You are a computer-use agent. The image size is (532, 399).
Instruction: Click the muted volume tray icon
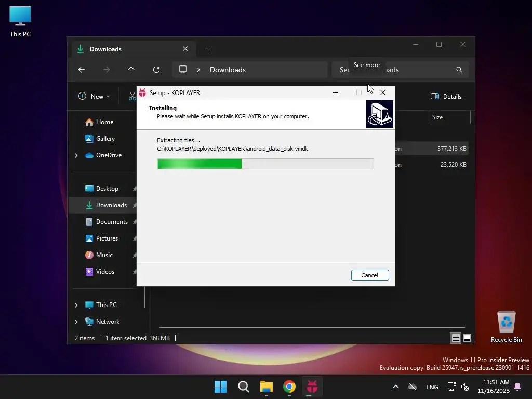coord(465,387)
